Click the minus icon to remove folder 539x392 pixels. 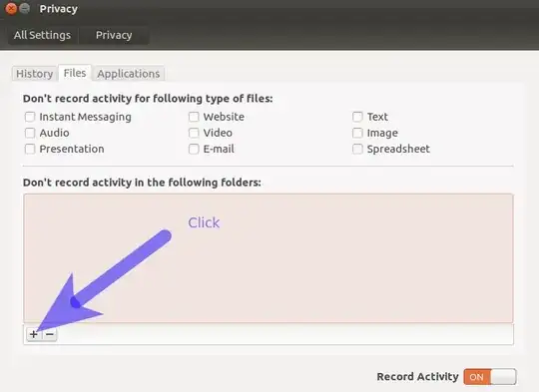50,334
